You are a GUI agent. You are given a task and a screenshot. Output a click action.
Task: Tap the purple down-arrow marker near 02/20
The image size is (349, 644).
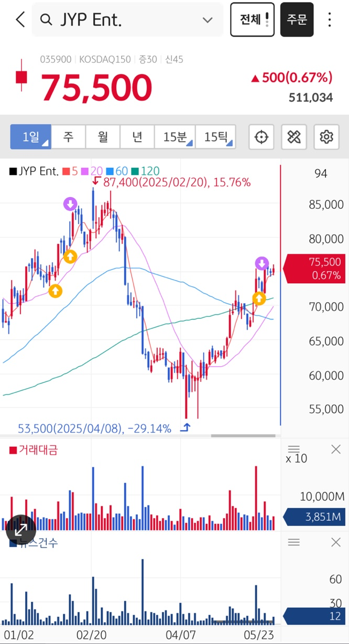point(70,204)
